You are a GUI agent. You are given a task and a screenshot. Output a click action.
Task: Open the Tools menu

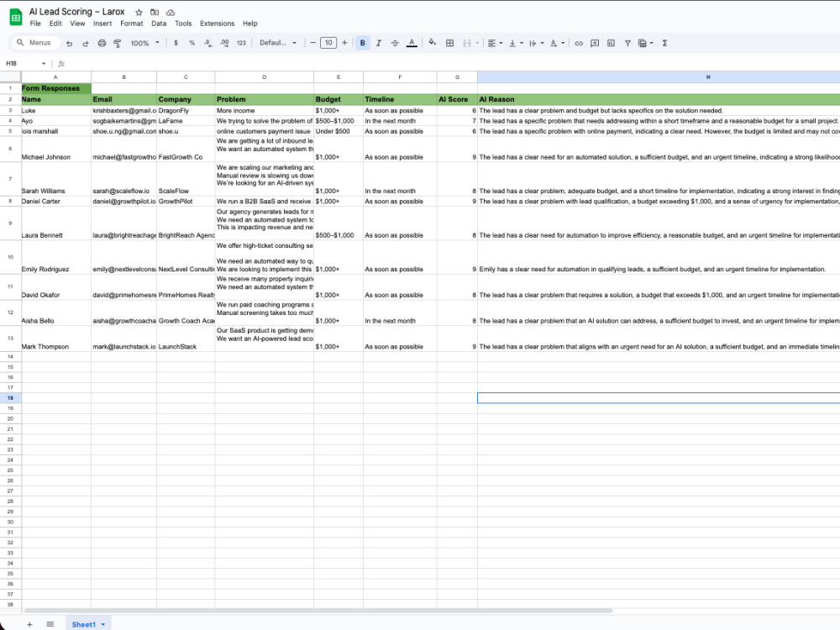pos(183,24)
